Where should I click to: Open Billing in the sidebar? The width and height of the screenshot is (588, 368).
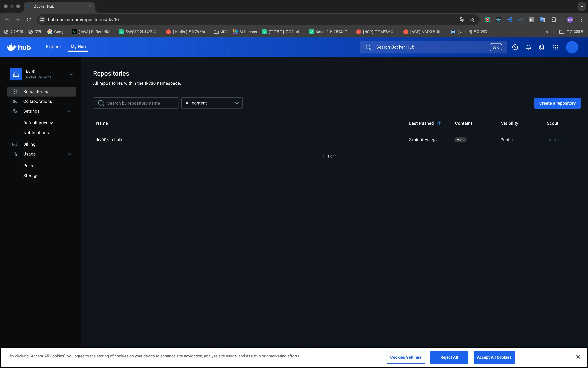pyautogui.click(x=42, y=144)
